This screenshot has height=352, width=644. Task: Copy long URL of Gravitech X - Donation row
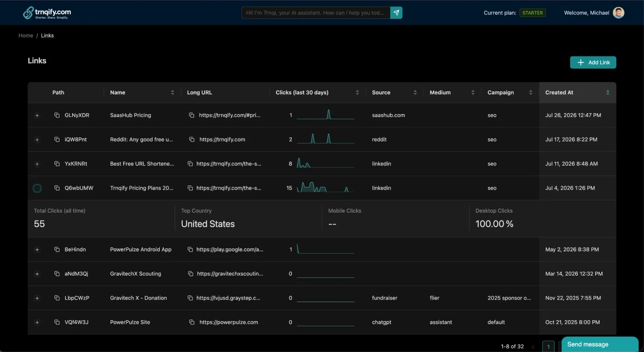190,298
